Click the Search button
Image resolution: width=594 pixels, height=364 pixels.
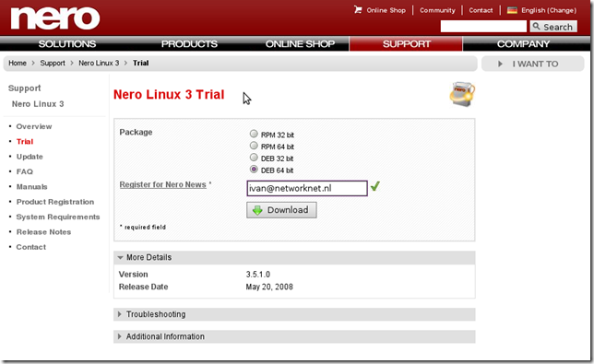click(553, 27)
